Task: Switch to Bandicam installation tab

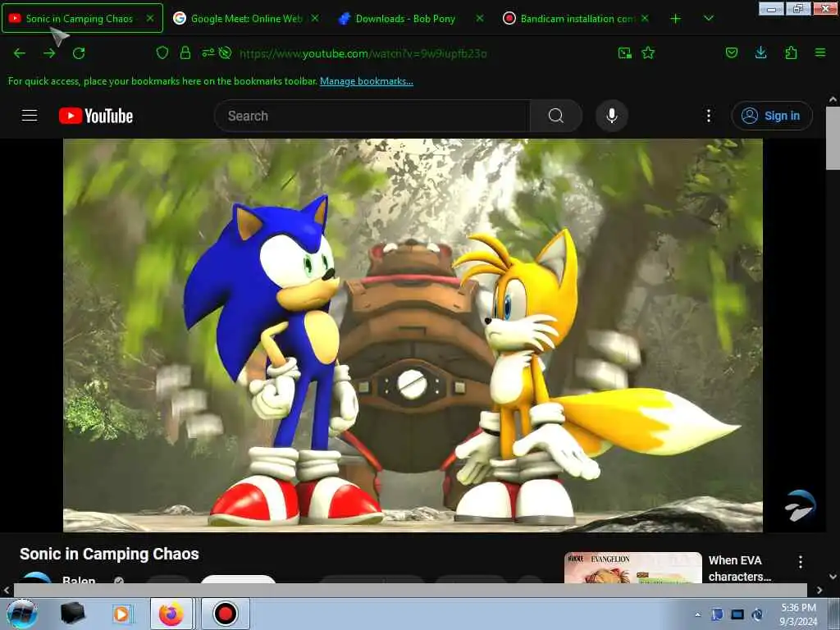Action: (x=577, y=18)
